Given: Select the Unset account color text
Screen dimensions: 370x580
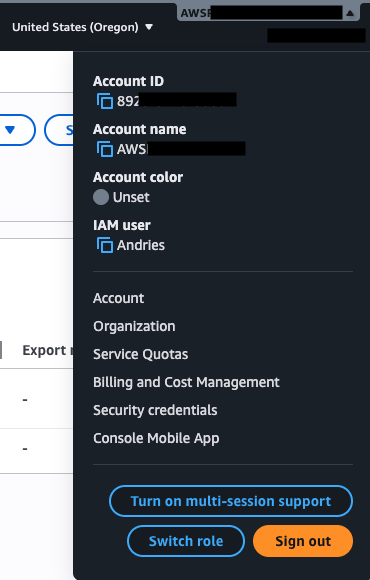Looking at the screenshot, I should 131,197.
